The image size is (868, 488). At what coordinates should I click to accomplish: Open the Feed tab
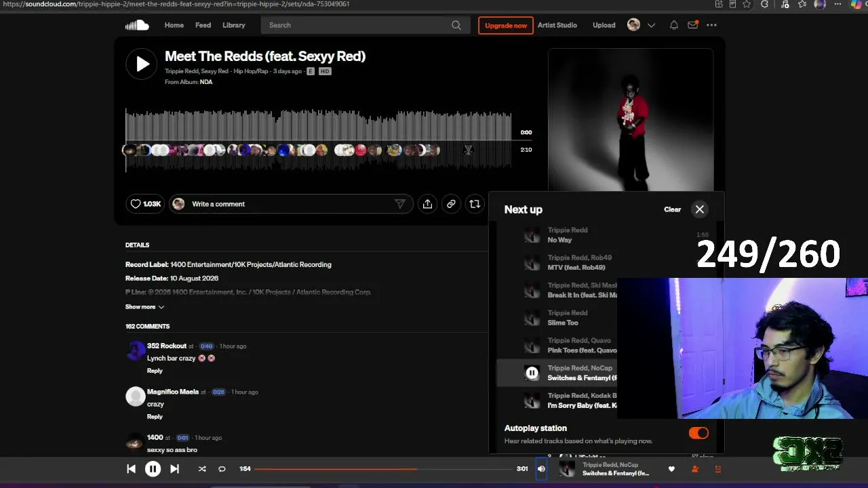203,25
